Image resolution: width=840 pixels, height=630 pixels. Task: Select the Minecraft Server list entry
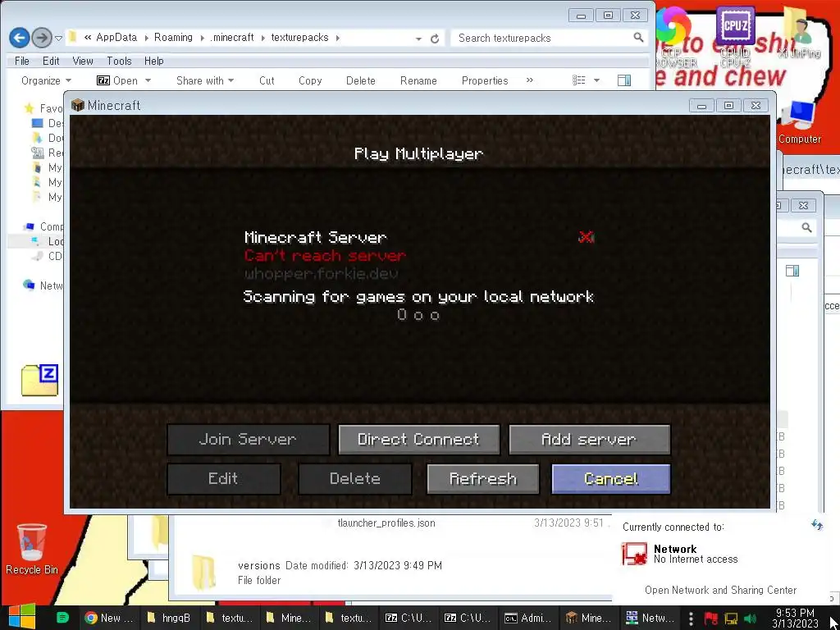pos(419,256)
